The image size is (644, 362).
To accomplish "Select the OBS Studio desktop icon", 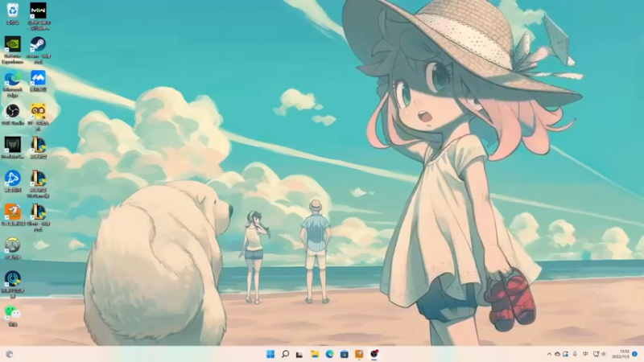I will (x=13, y=114).
